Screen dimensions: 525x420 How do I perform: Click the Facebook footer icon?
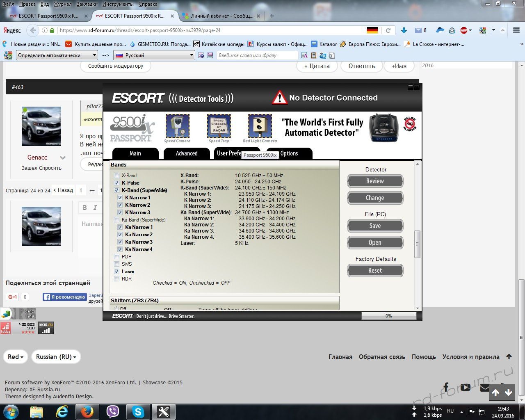[446, 387]
